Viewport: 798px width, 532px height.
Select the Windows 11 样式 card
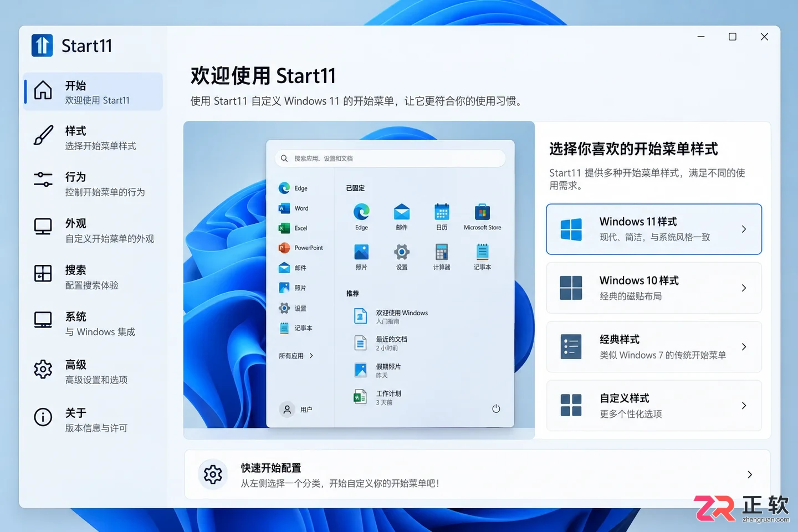click(x=654, y=229)
